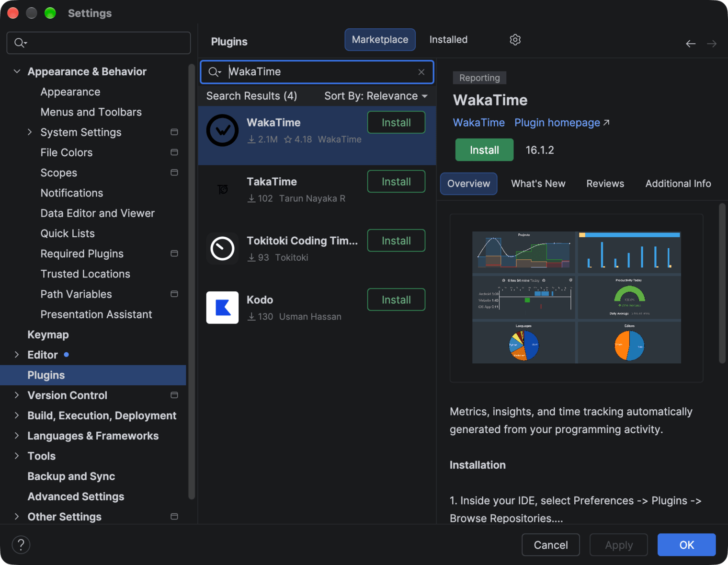The width and height of the screenshot is (728, 565).
Task: Install the TakaTime plugin
Action: point(396,182)
